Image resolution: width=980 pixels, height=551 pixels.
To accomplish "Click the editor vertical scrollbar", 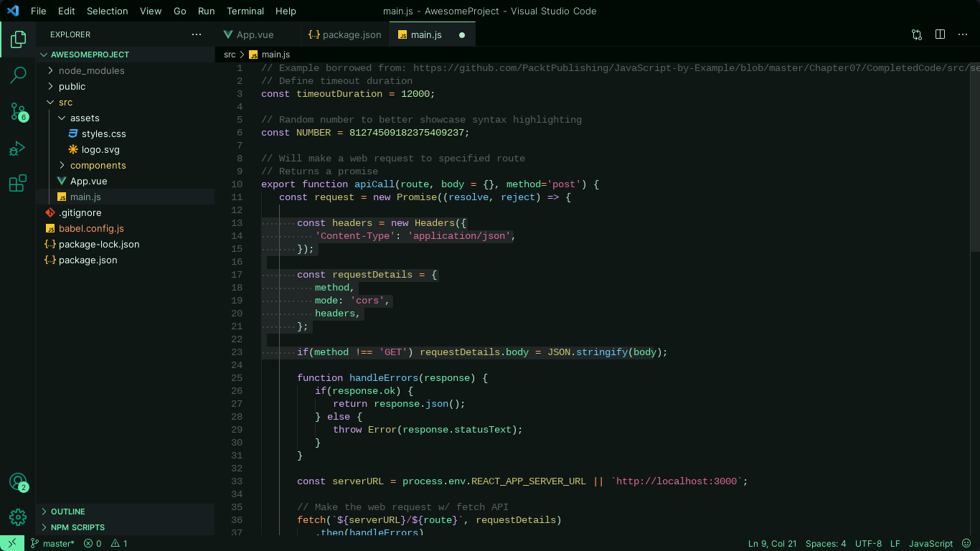I will click(975, 156).
